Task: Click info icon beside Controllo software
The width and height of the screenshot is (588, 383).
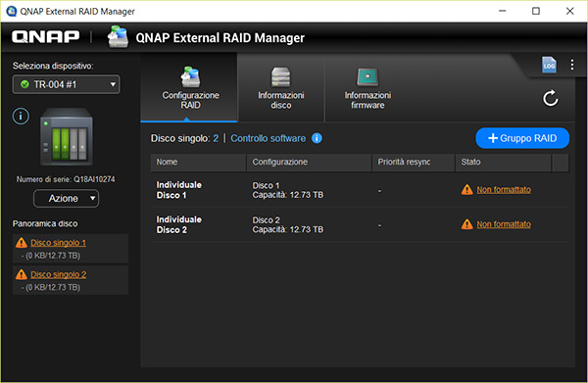Action: pyautogui.click(x=317, y=138)
